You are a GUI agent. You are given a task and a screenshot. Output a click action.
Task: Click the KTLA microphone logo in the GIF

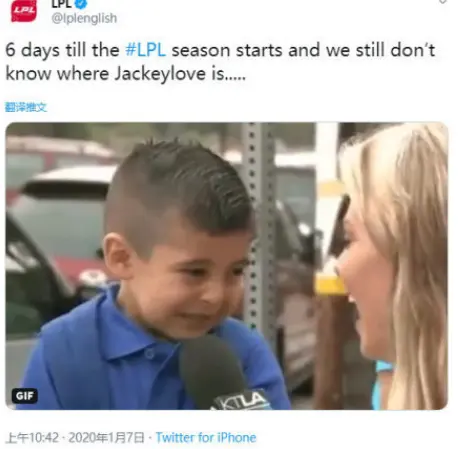pyautogui.click(x=241, y=400)
